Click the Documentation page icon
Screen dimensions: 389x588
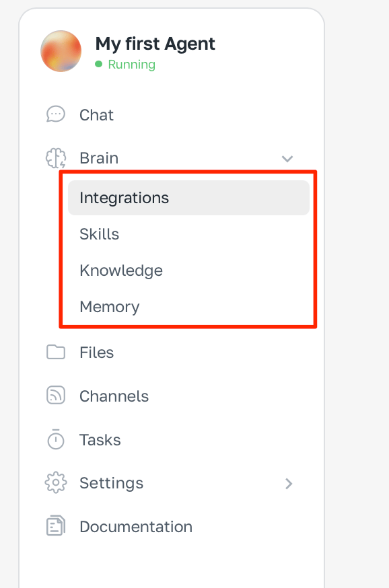point(55,526)
